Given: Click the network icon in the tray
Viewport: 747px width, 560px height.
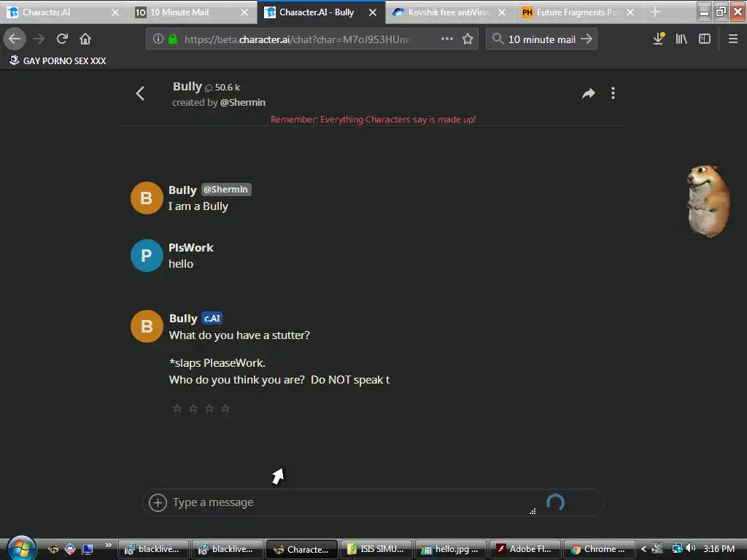Looking at the screenshot, I should click(x=677, y=548).
